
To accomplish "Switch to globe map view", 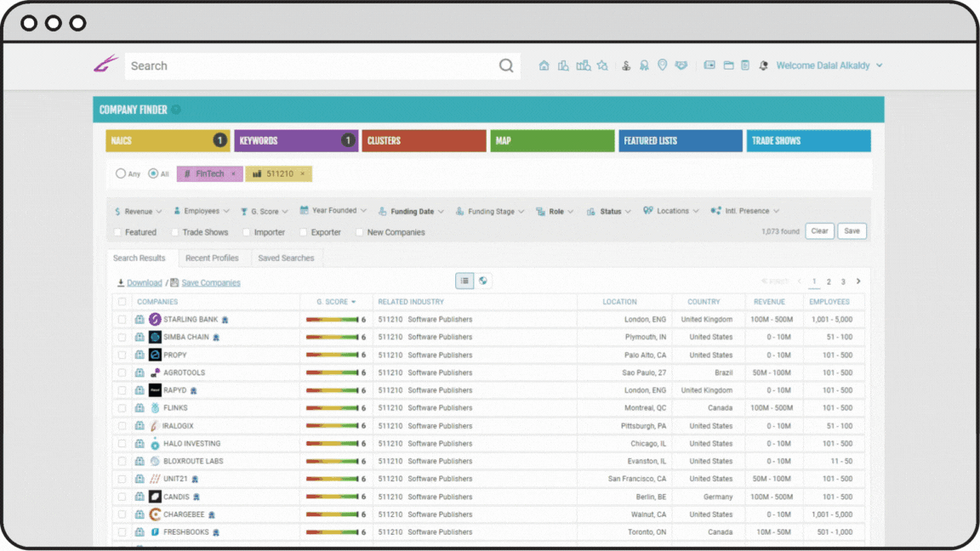I will pos(483,281).
